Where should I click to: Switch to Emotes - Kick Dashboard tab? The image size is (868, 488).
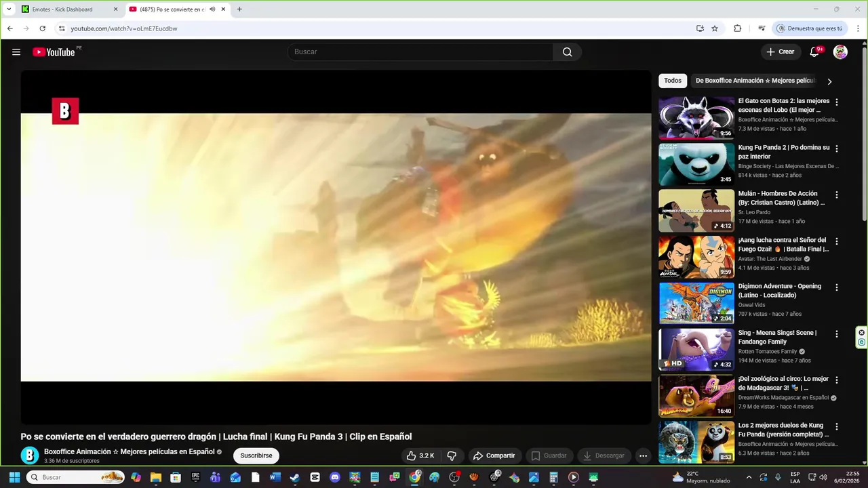pos(62,9)
